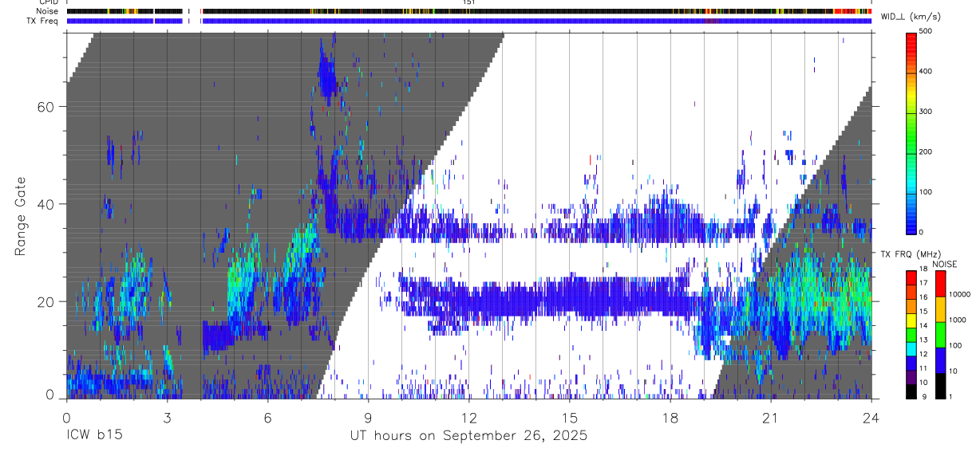Click the TX frequency color scale bar
The width and height of the screenshot is (980, 452).
click(x=911, y=334)
